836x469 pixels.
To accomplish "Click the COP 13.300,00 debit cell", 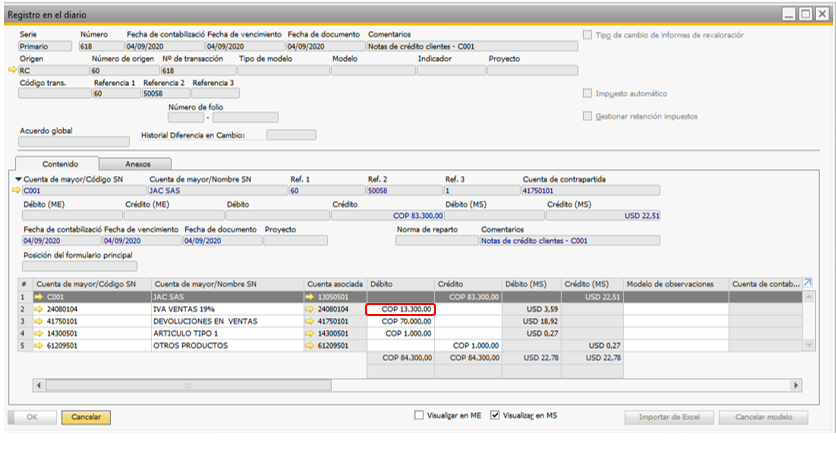I will 400,310.
